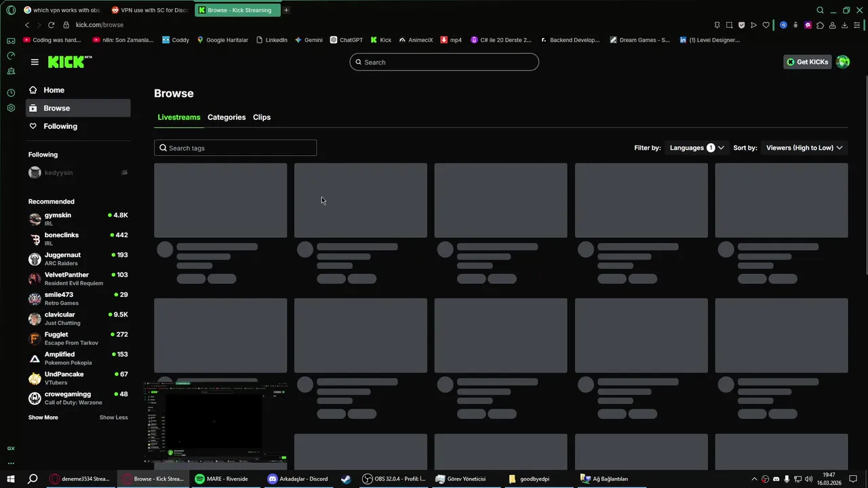Open the Opera main menu logo
The width and height of the screenshot is (868, 488).
(11, 10)
